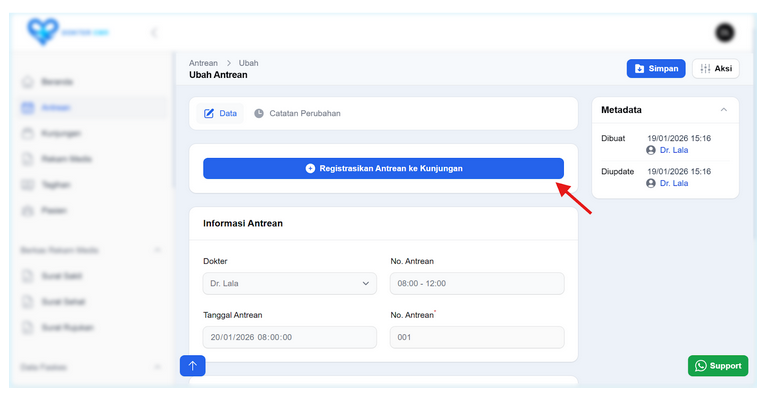Open the Dokter dropdown showing Dr. Lala
This screenshot has width=776, height=399.
pos(290,284)
